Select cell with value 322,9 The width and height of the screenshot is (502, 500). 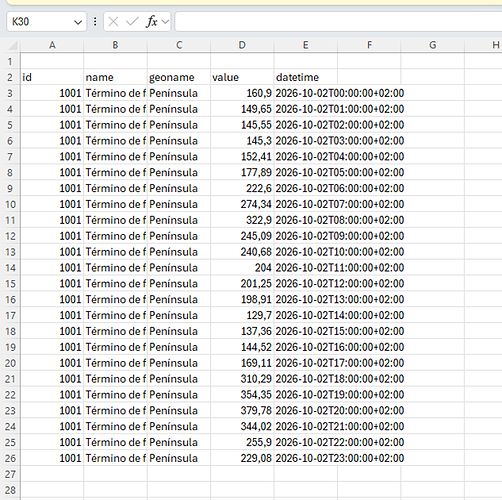click(x=242, y=220)
